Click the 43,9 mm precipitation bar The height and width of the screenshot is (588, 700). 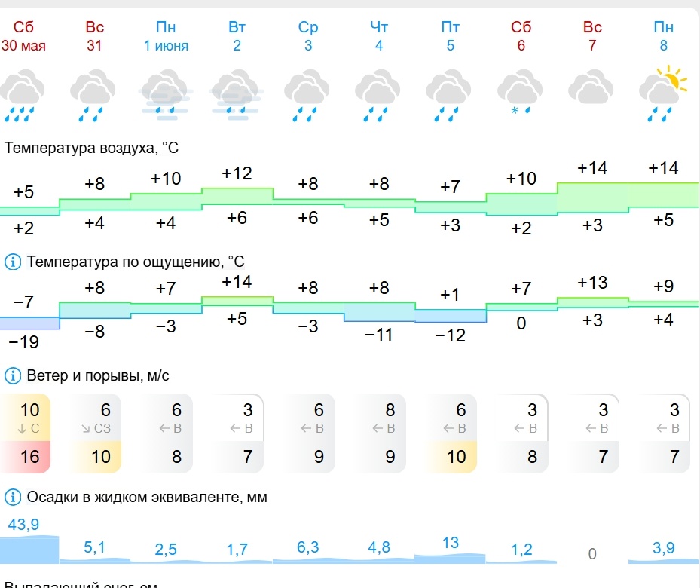29,549
